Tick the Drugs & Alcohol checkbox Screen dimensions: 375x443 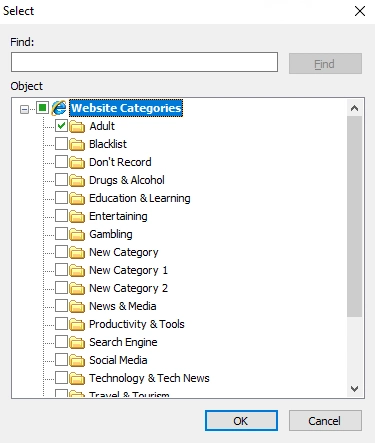(61, 180)
